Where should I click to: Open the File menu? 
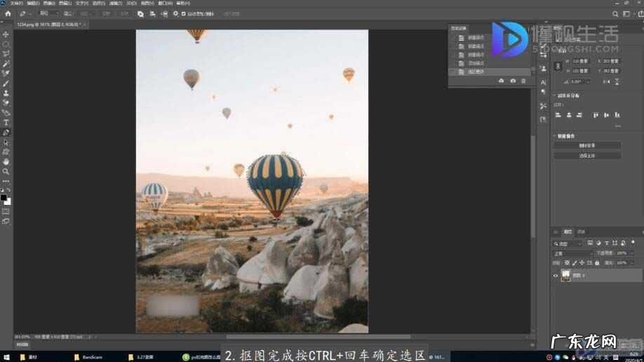15,3
